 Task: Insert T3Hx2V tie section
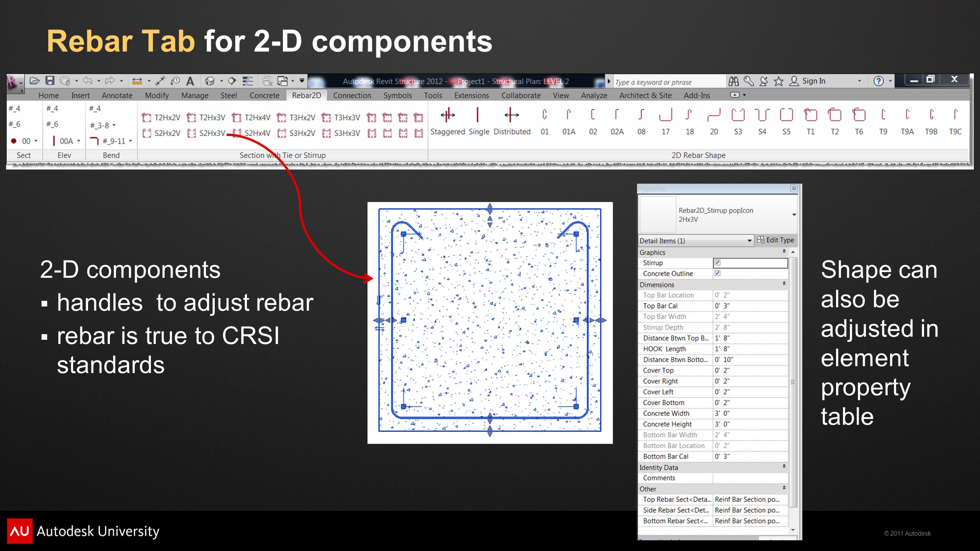point(296,117)
